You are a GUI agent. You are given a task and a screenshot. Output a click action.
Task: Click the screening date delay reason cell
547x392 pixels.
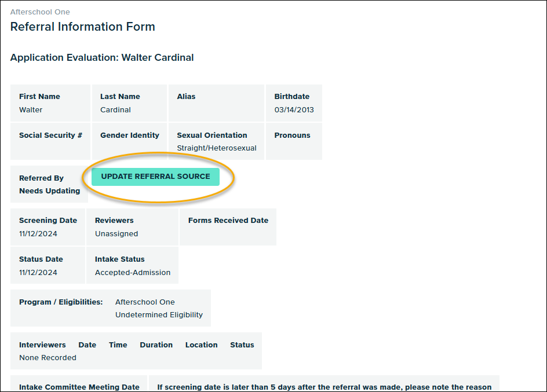[324, 384]
